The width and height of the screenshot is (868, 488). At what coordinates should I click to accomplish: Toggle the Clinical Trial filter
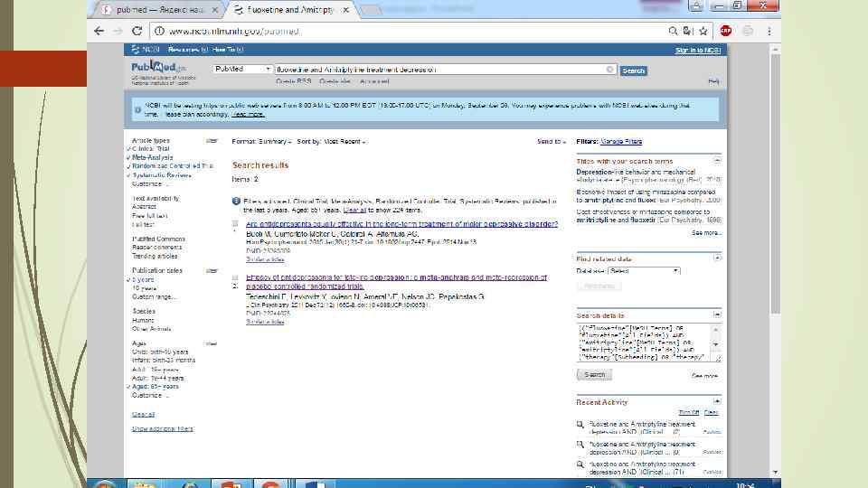151,149
